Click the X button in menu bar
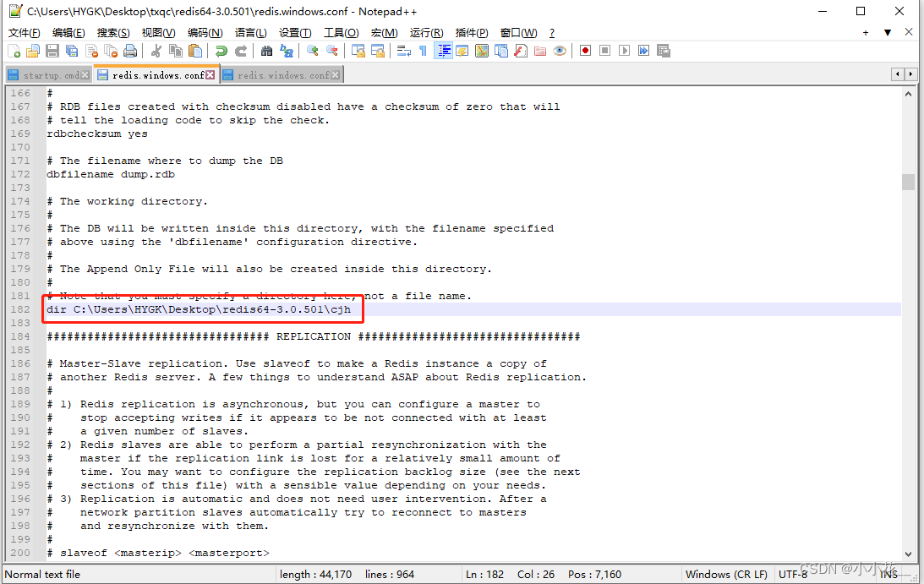The image size is (924, 584). point(909,32)
